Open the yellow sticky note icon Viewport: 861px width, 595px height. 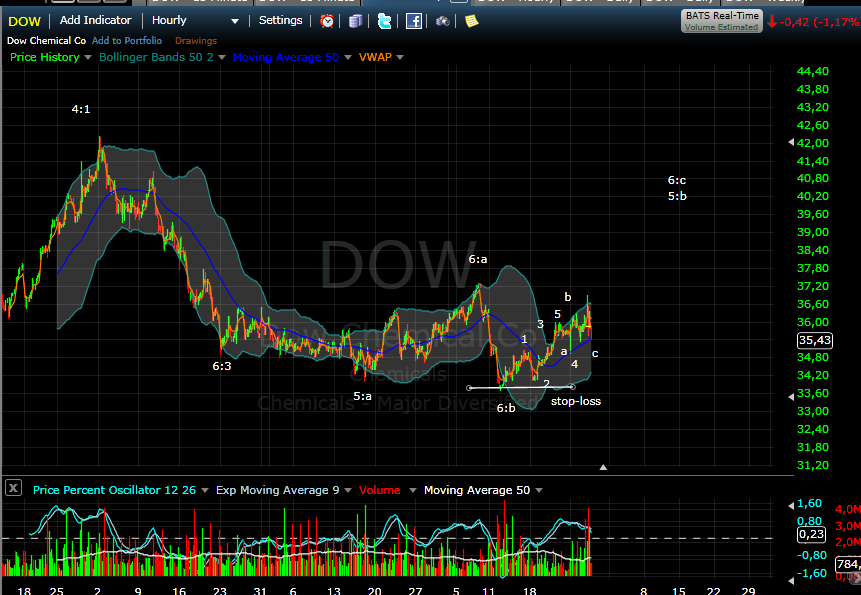471,20
